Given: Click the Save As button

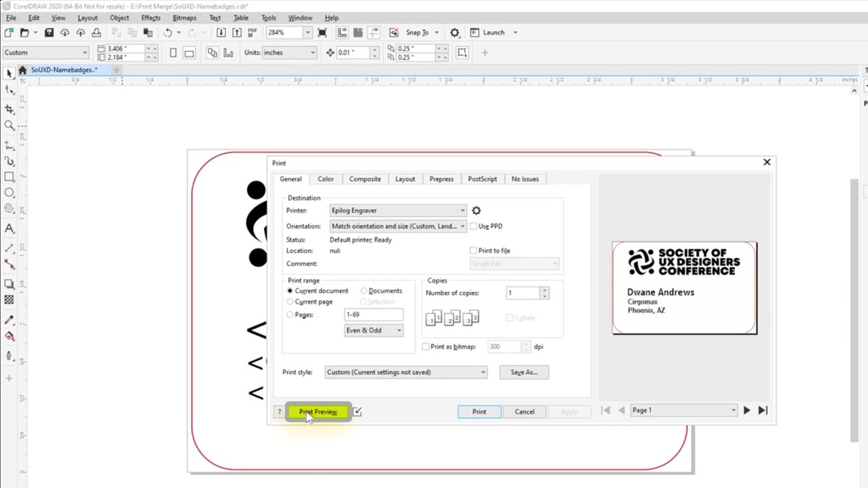Looking at the screenshot, I should (x=524, y=372).
